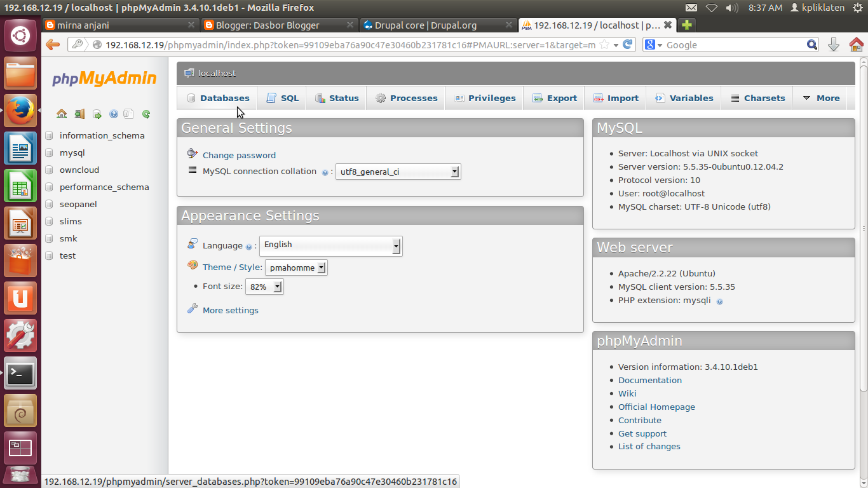
Task: Click the Change password link
Action: point(239,155)
